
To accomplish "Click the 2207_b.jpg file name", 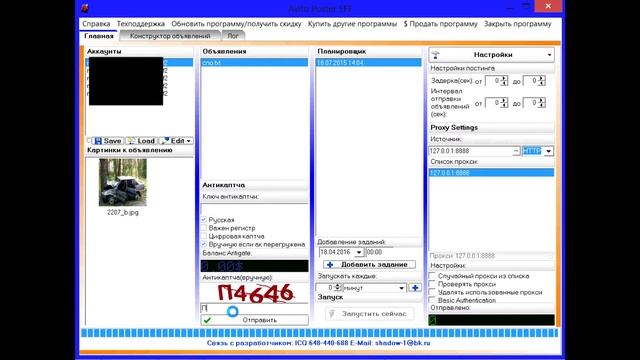I will 123,212.
